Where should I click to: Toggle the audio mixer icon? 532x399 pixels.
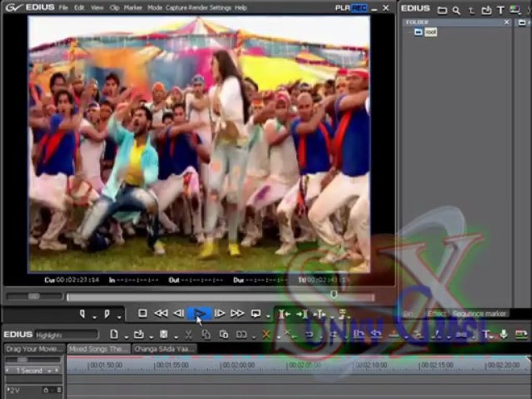521,334
